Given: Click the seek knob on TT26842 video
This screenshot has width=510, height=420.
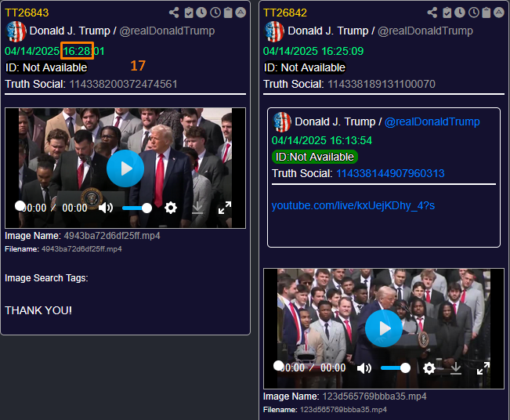Looking at the screenshot, I should [278, 366].
